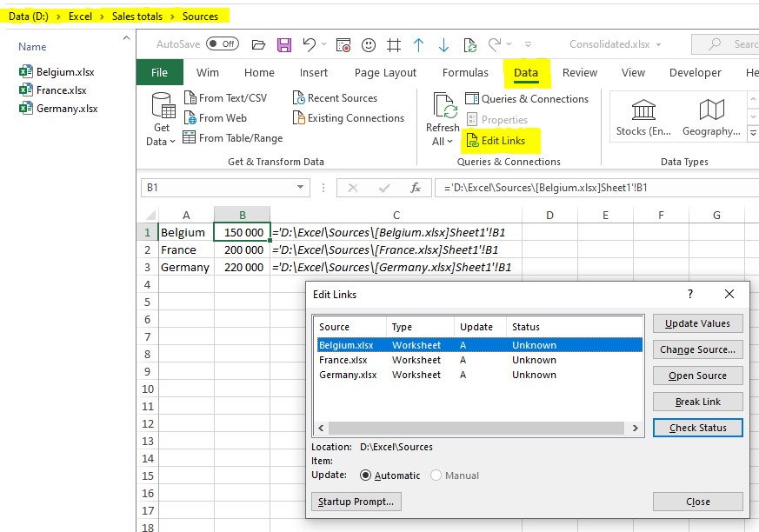Open the Review tab
Screen dimensions: 759x532
point(579,73)
